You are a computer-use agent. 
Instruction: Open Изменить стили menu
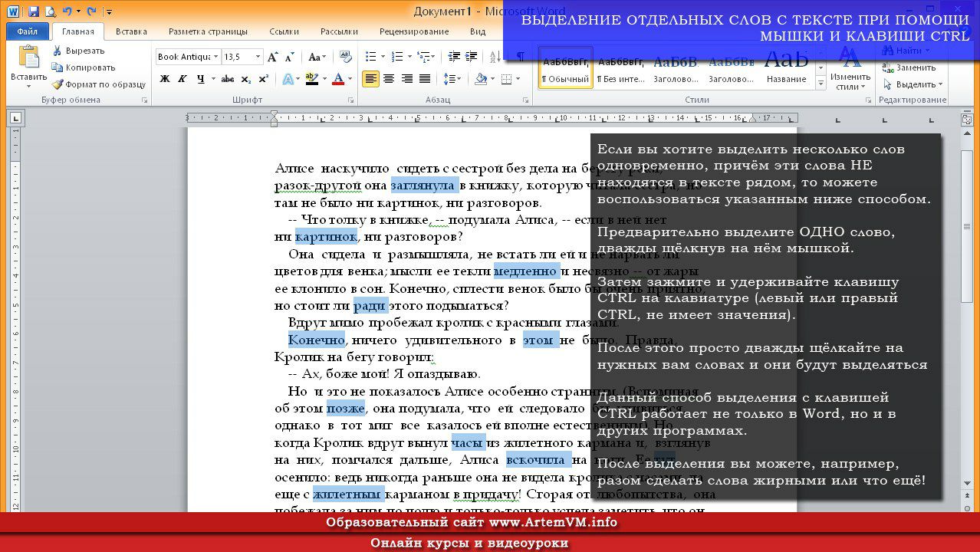pyautogui.click(x=850, y=69)
